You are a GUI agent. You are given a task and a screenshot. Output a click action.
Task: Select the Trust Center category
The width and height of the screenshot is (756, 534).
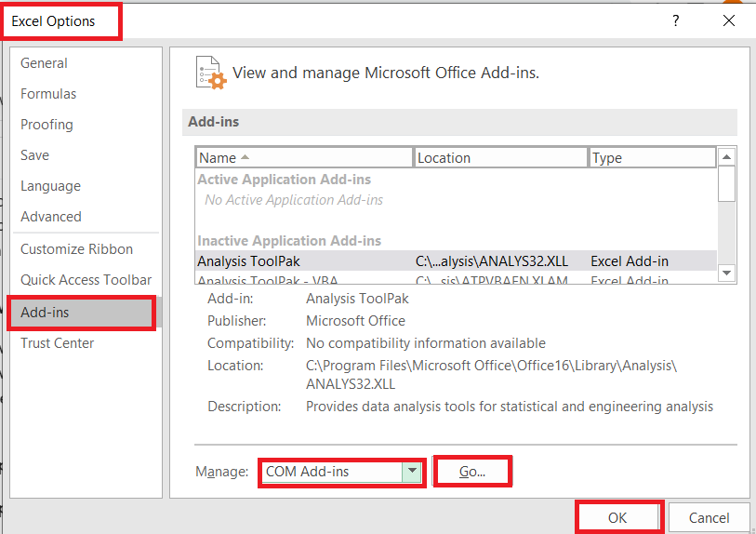(57, 343)
